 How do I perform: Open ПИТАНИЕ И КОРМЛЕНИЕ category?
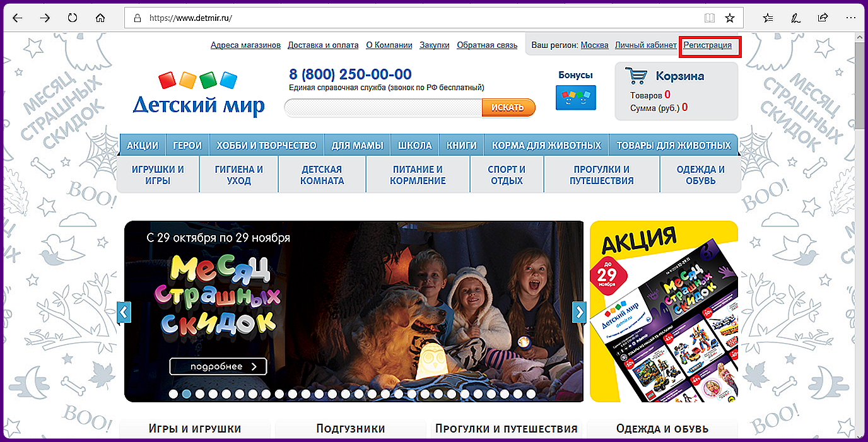(418, 175)
